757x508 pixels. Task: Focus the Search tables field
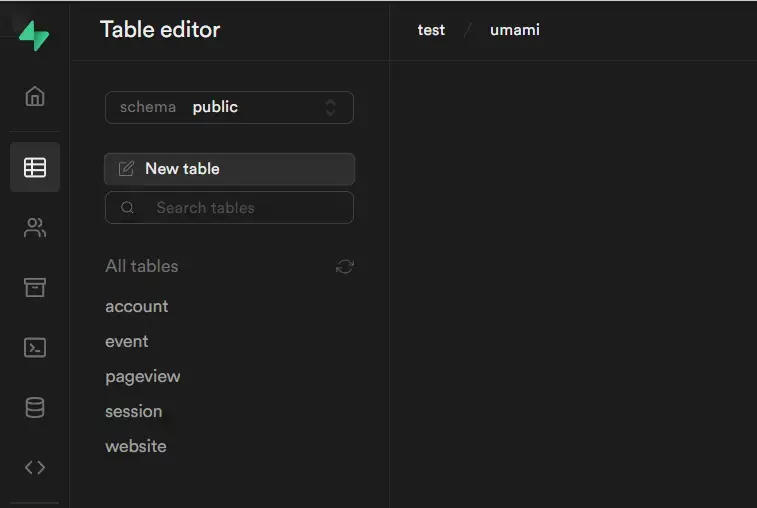click(240, 208)
